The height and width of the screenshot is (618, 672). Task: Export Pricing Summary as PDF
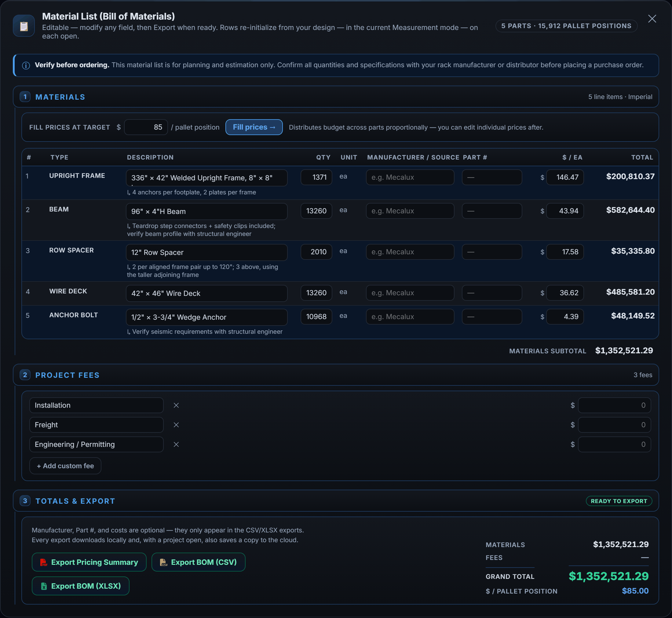coord(89,562)
